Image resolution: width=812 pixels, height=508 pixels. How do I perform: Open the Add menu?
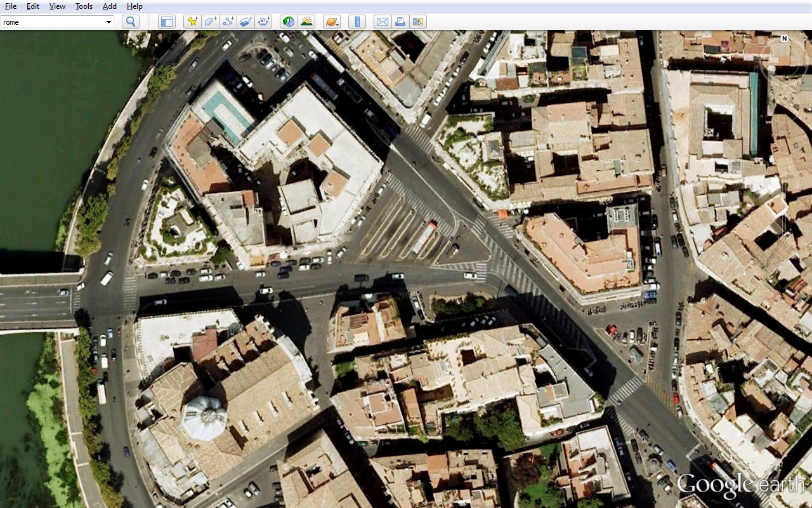pos(110,6)
